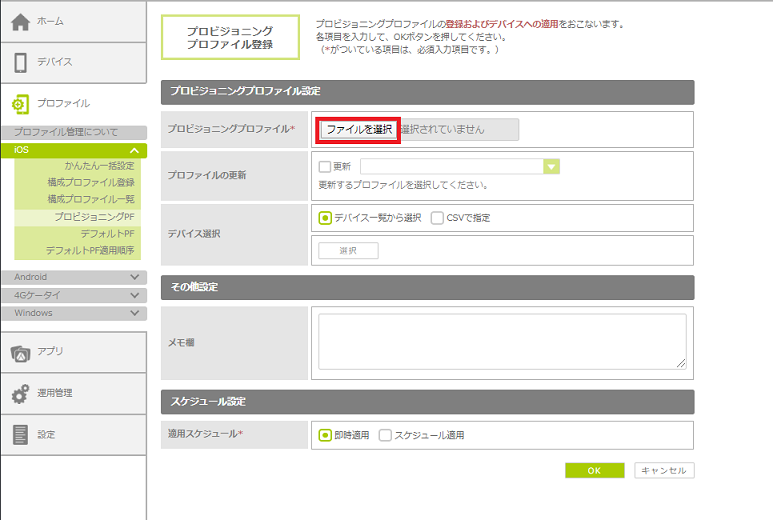Image resolution: width=773 pixels, height=520 pixels.
Task: Open the Apps icon in sidebar
Action: point(21,351)
